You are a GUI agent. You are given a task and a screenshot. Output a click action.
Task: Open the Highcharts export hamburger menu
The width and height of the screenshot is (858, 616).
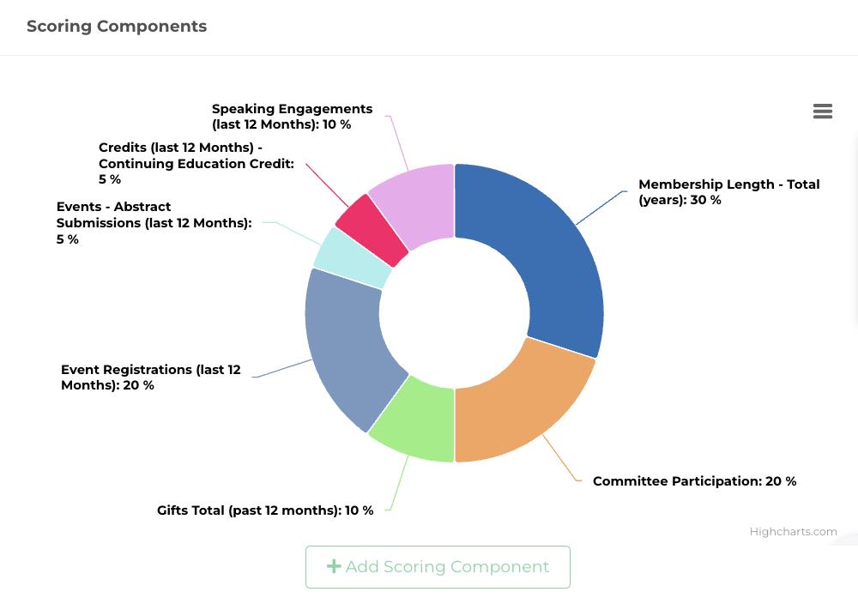point(823,112)
